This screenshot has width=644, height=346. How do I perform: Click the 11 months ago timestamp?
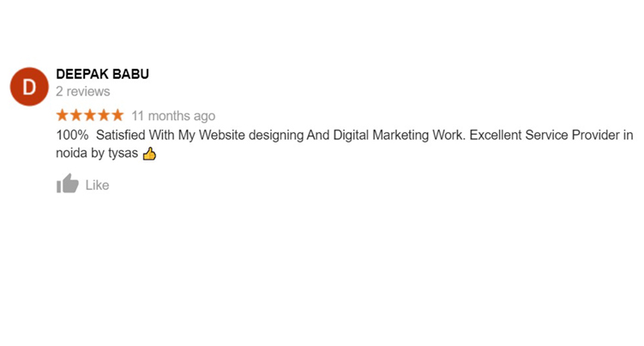click(x=173, y=116)
